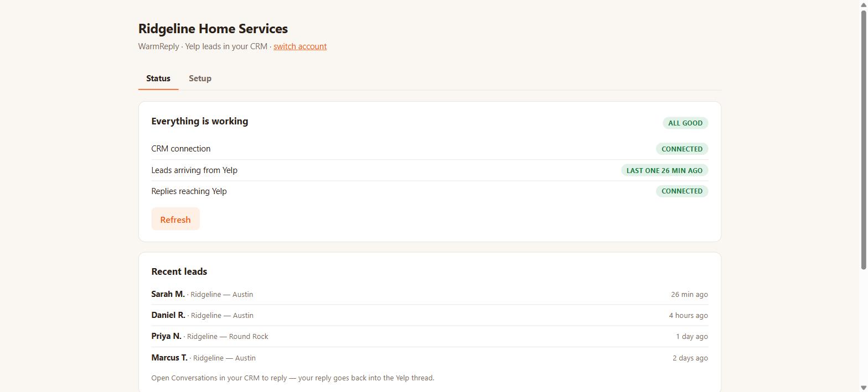The width and height of the screenshot is (868, 392).
Task: Click the ALL GOOD status badge
Action: pyautogui.click(x=685, y=123)
